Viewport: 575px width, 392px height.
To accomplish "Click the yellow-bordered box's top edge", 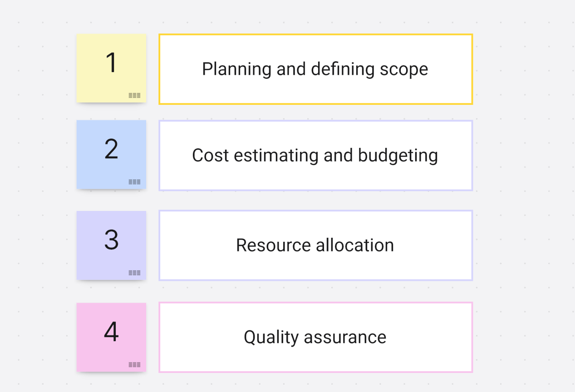I will point(315,34).
